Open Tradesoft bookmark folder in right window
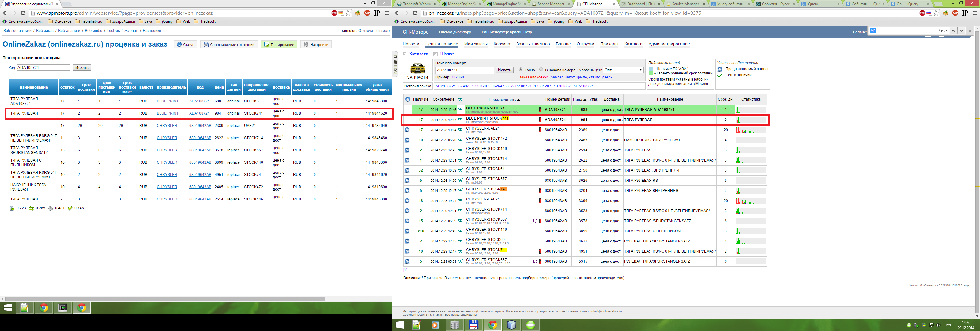The image size is (980, 331). [x=597, y=21]
